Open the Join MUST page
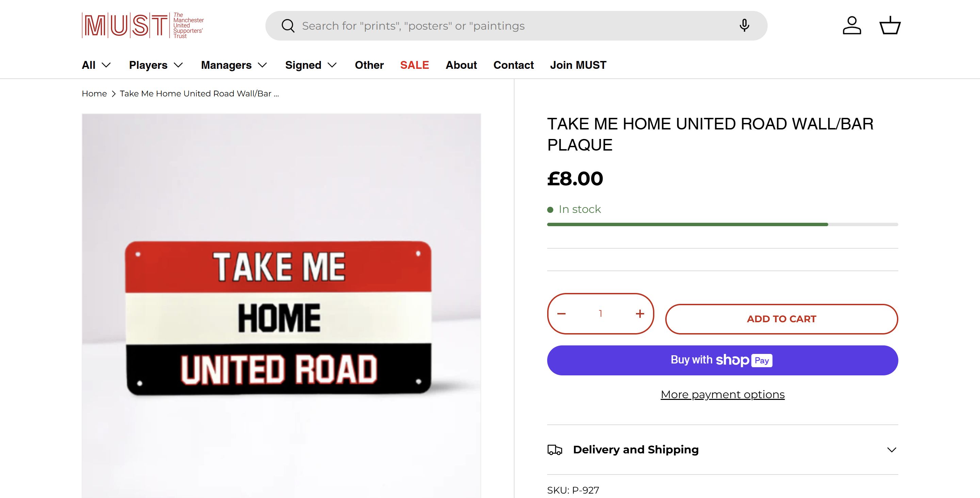980x498 pixels. (578, 65)
